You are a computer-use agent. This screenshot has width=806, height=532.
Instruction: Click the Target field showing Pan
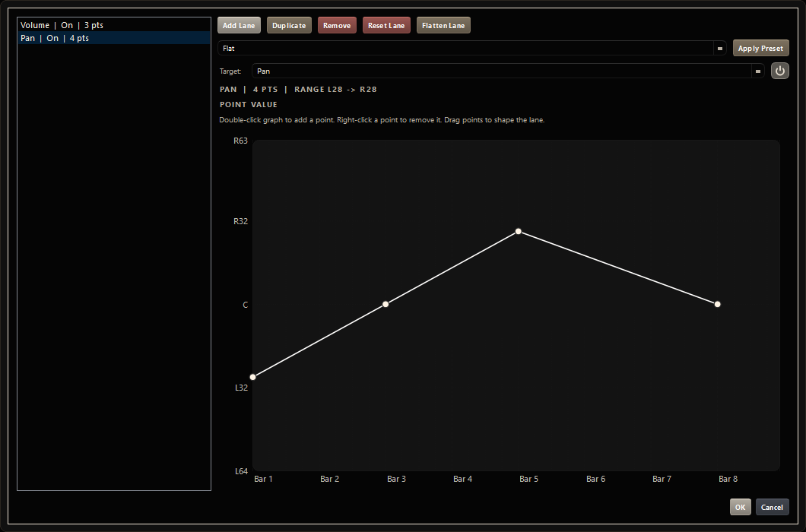coord(502,71)
